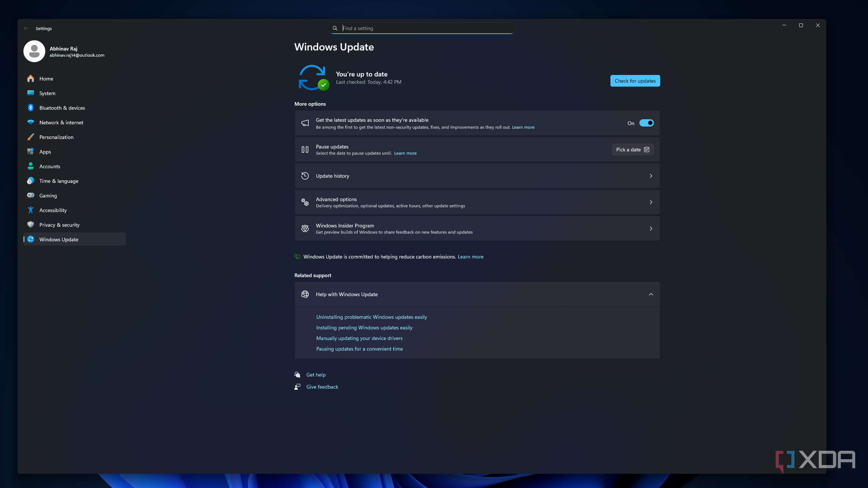This screenshot has height=488, width=868.
Task: Click the Bluetooth icon in sidebar
Action: pos(31,108)
